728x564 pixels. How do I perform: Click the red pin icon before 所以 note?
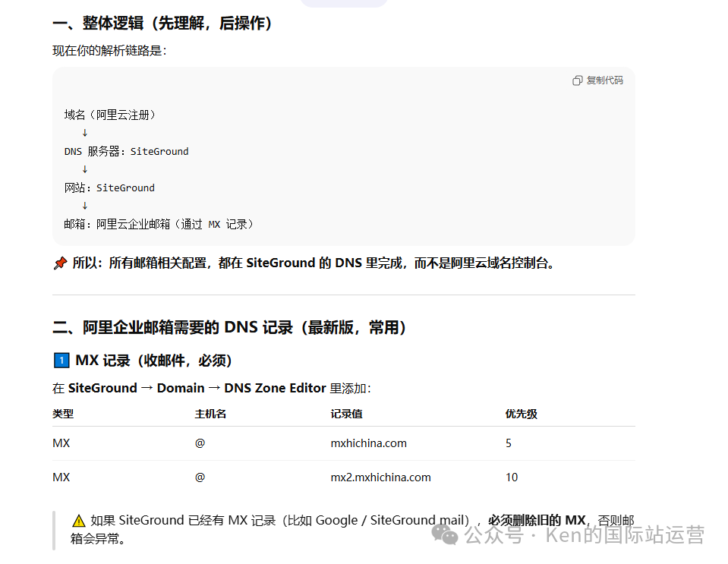61,263
